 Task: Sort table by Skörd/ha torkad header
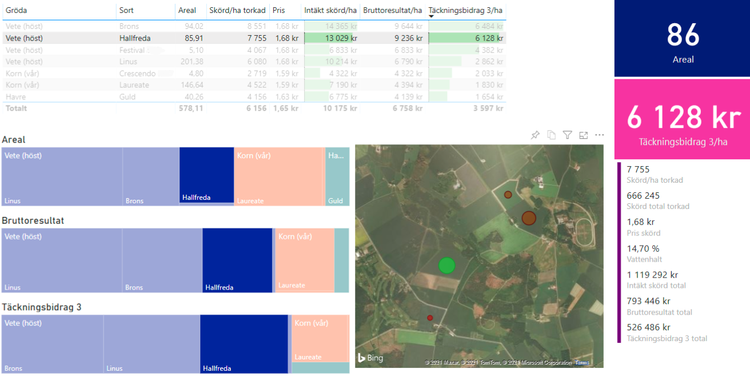237,10
